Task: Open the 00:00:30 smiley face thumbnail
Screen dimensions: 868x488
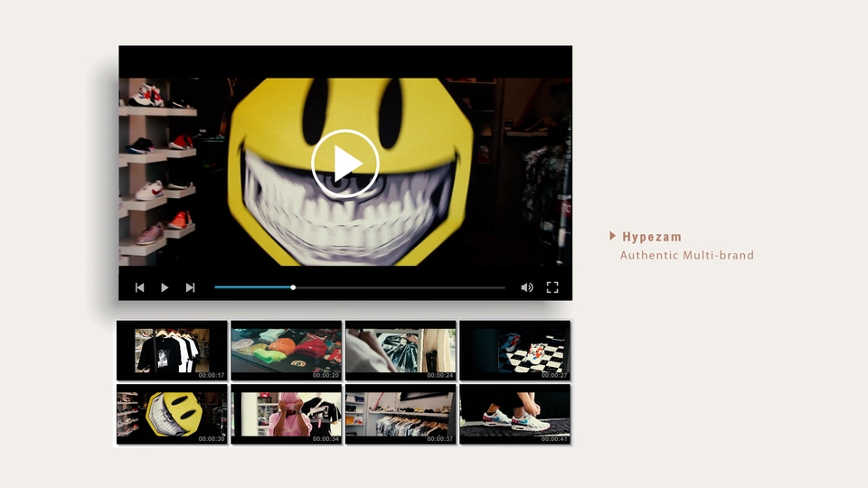Action: coord(172,415)
